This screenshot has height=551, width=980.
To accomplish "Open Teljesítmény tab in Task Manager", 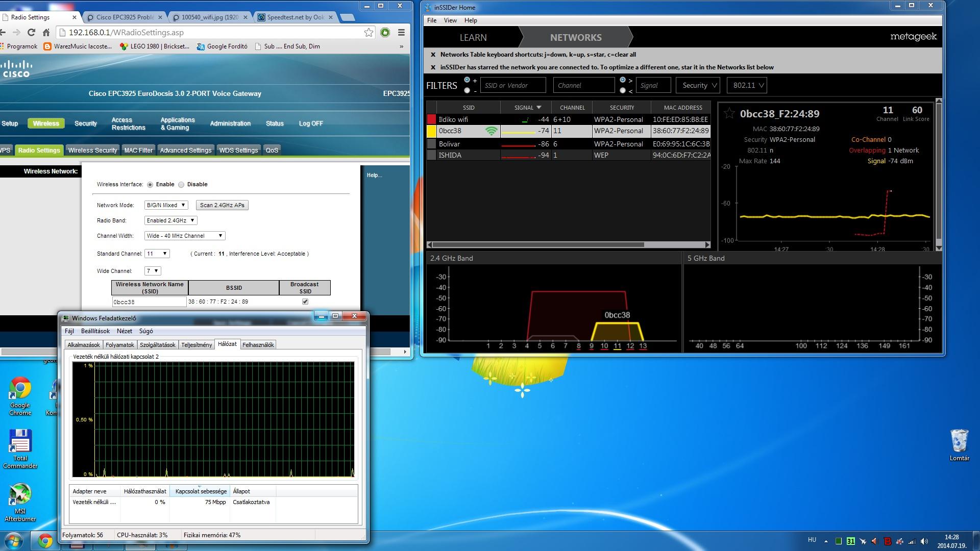I will click(x=197, y=345).
